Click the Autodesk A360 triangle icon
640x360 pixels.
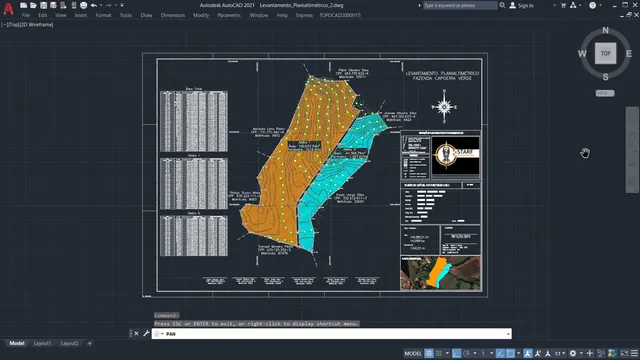coord(573,5)
